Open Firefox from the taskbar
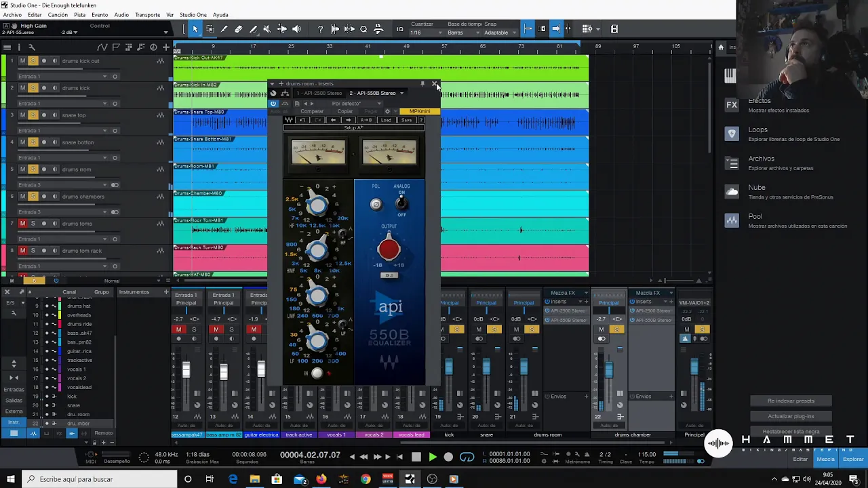Image resolution: width=868 pixels, height=488 pixels. [x=321, y=479]
